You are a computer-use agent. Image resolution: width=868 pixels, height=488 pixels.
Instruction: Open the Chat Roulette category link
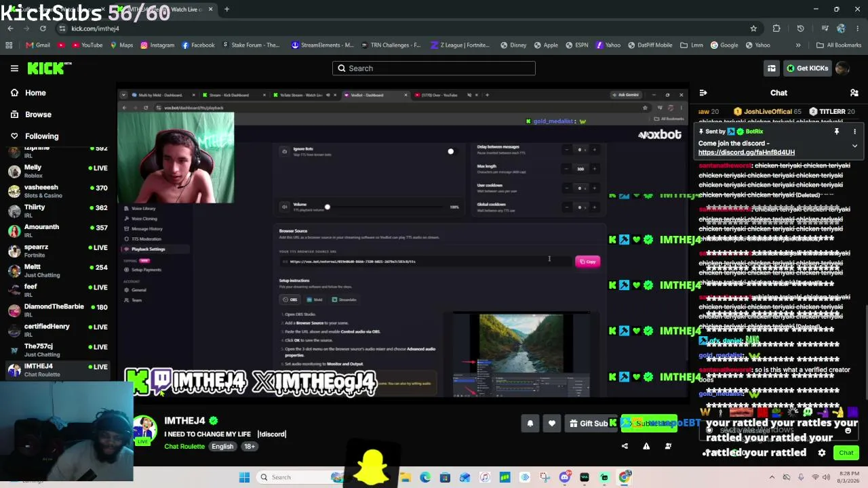pyautogui.click(x=184, y=447)
